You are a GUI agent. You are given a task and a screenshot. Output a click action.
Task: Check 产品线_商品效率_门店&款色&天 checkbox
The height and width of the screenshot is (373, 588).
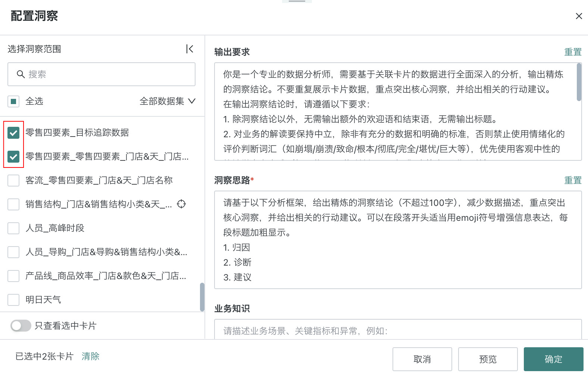[13, 276]
